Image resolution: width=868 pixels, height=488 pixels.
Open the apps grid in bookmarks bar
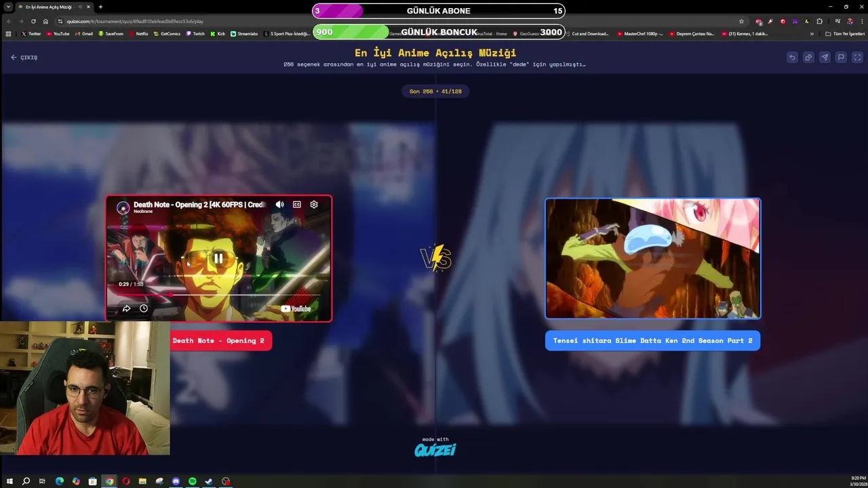(x=8, y=33)
